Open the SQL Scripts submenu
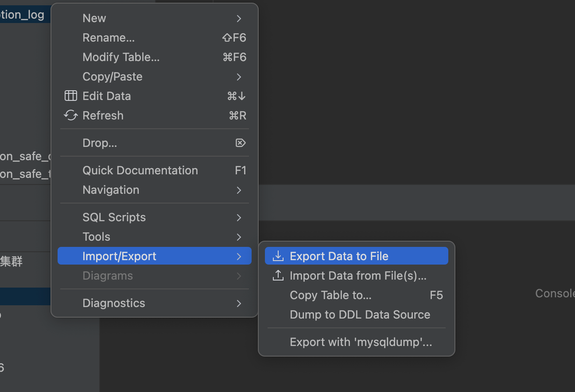575x392 pixels. point(114,217)
